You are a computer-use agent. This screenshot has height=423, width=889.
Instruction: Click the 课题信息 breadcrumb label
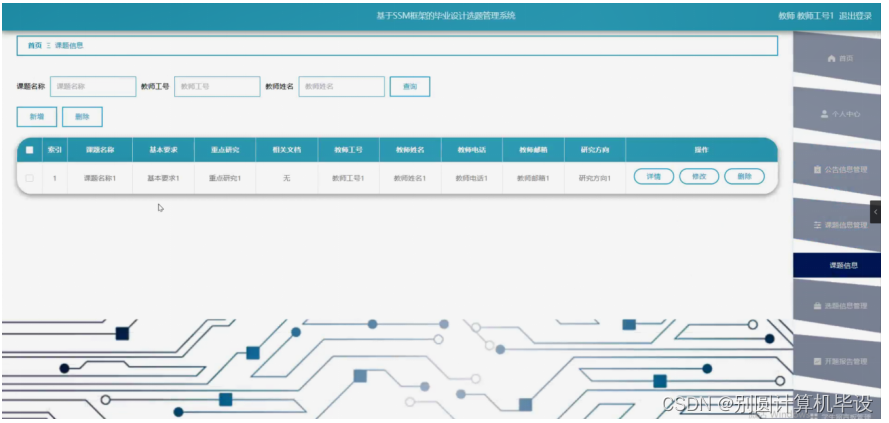(x=69, y=45)
